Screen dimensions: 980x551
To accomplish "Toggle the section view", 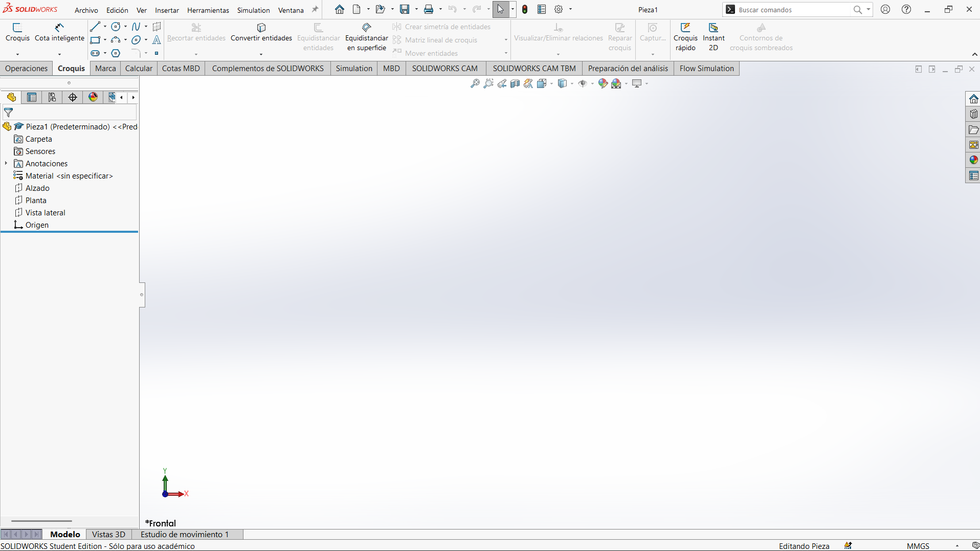I will point(515,83).
